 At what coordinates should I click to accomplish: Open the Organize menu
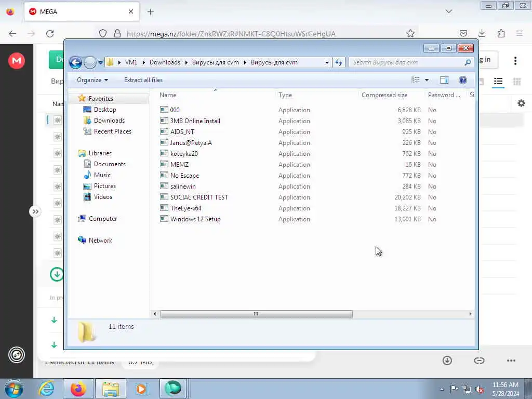tap(92, 80)
